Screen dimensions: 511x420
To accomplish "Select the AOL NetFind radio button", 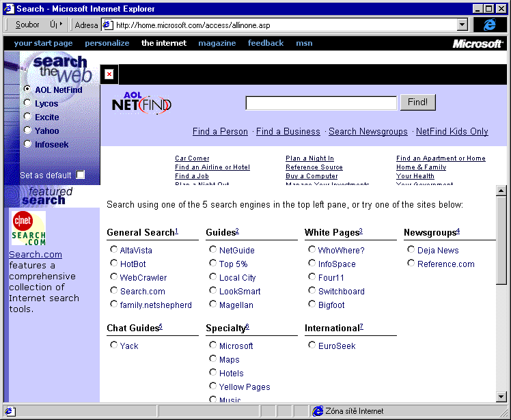I will tap(28, 89).
